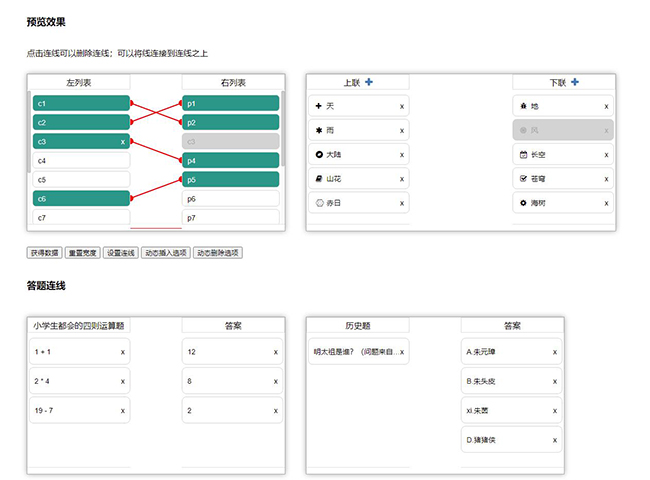Select the c4 item in left list

click(80, 161)
